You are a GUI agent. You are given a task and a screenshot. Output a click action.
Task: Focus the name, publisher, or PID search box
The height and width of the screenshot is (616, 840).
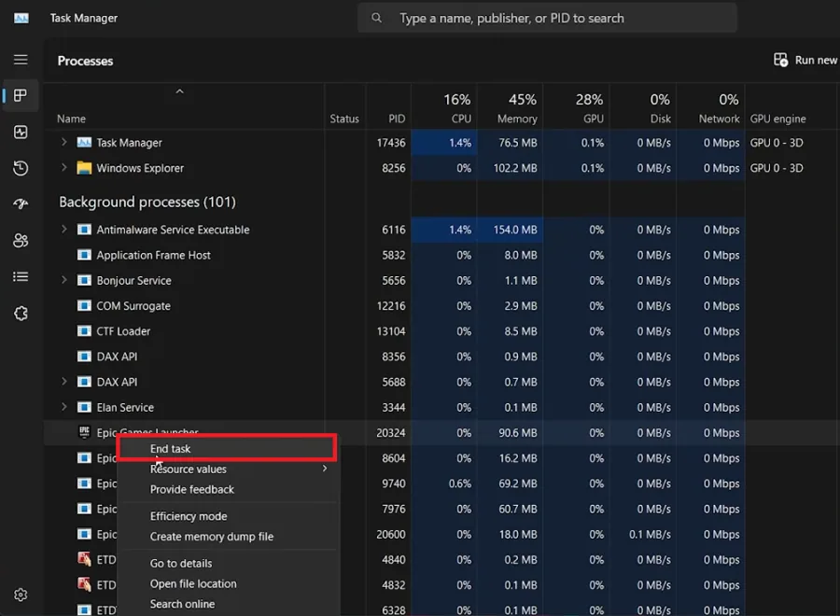(x=547, y=19)
